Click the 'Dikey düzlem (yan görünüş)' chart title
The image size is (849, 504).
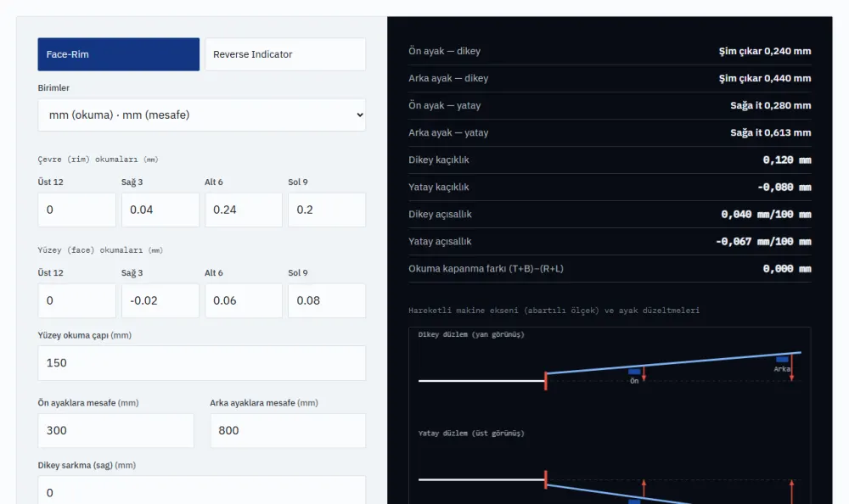tap(471, 334)
